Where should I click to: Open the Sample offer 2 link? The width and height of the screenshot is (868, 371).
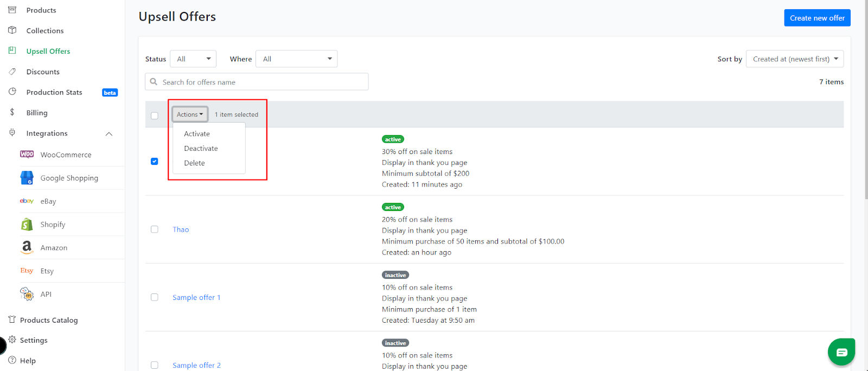tap(196, 365)
